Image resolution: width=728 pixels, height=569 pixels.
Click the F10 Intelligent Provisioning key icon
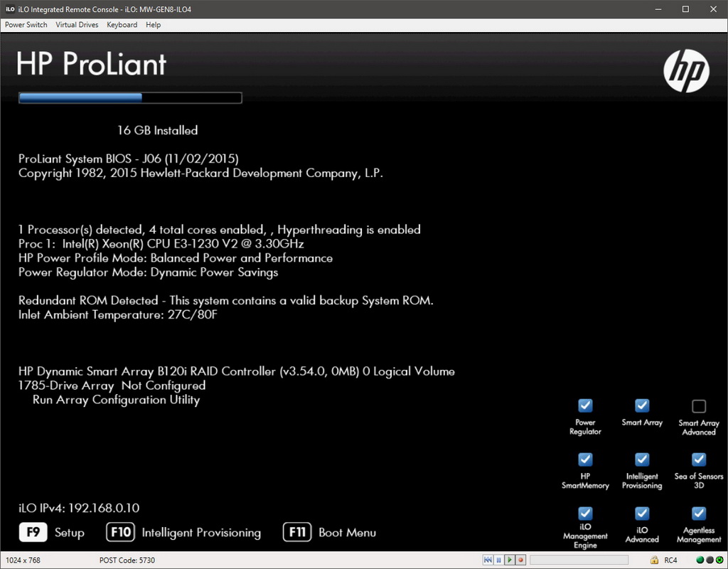120,532
